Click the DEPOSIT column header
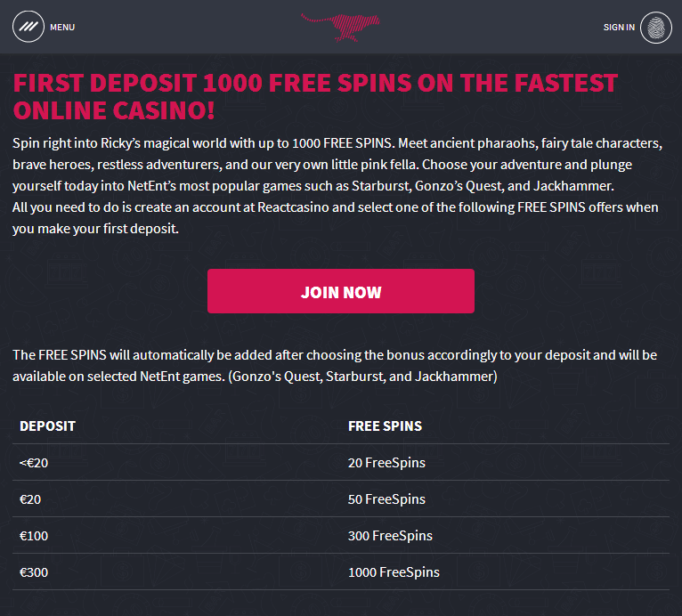The image size is (682, 616). tap(47, 426)
